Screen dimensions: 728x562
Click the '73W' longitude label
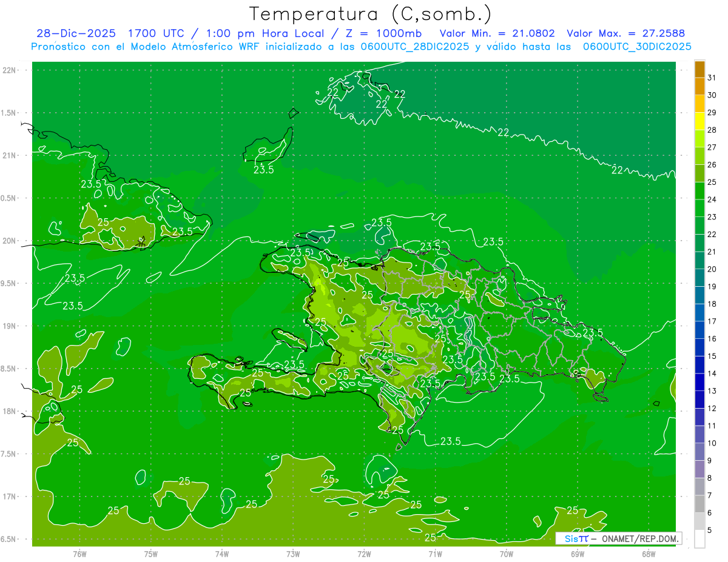tap(293, 554)
